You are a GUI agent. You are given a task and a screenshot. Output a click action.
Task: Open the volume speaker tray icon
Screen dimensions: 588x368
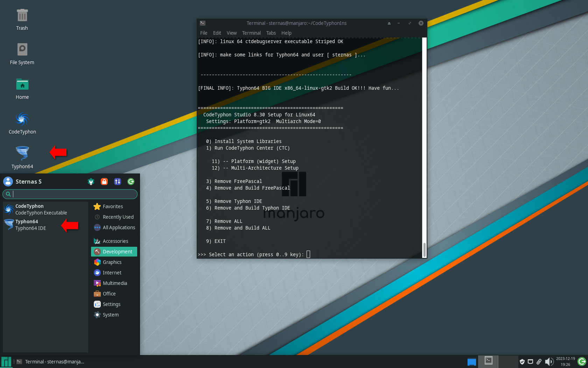549,362
